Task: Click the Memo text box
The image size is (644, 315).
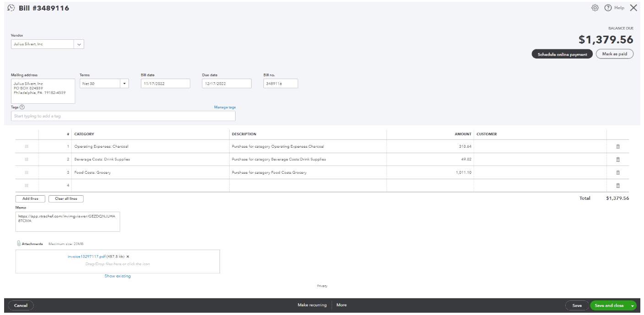Action: coord(68,221)
